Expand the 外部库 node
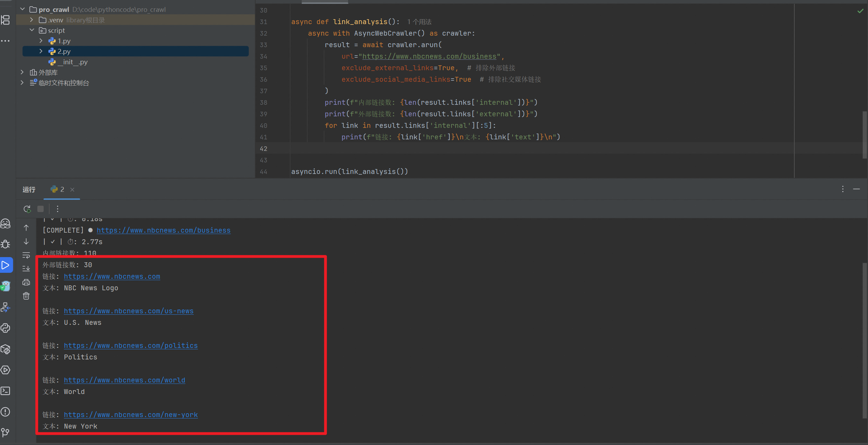The height and width of the screenshot is (445, 868). coord(22,72)
